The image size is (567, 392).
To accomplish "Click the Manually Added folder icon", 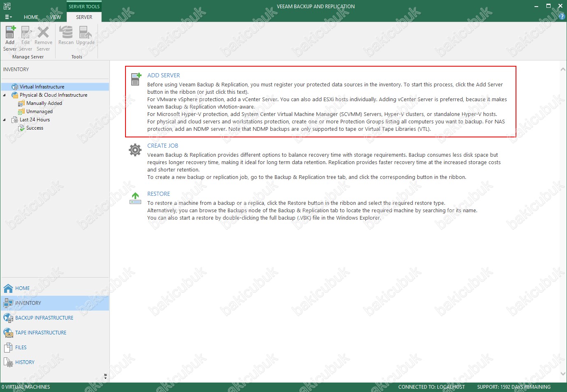I will point(21,103).
